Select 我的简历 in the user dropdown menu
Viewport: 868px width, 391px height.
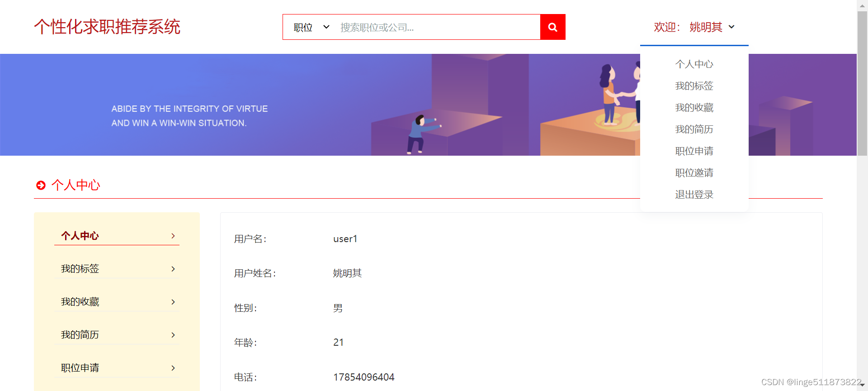pyautogui.click(x=694, y=129)
